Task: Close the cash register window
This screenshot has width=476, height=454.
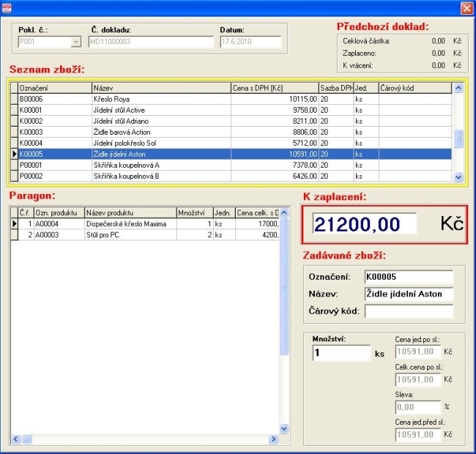Action: pyautogui.click(x=466, y=7)
